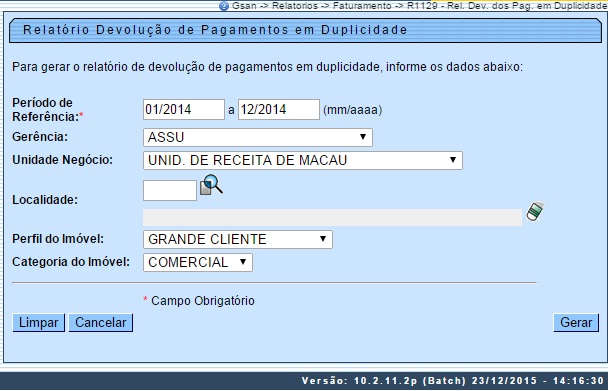Click the Categoria do Imóvel label
This screenshot has height=391, width=608.
point(71,262)
